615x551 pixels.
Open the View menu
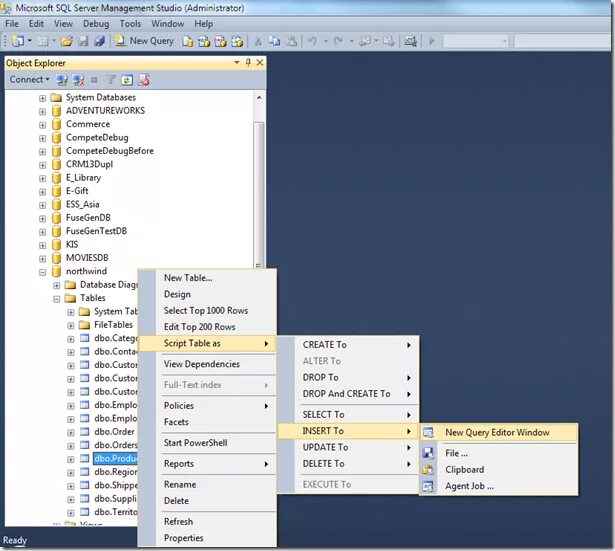[x=63, y=24]
